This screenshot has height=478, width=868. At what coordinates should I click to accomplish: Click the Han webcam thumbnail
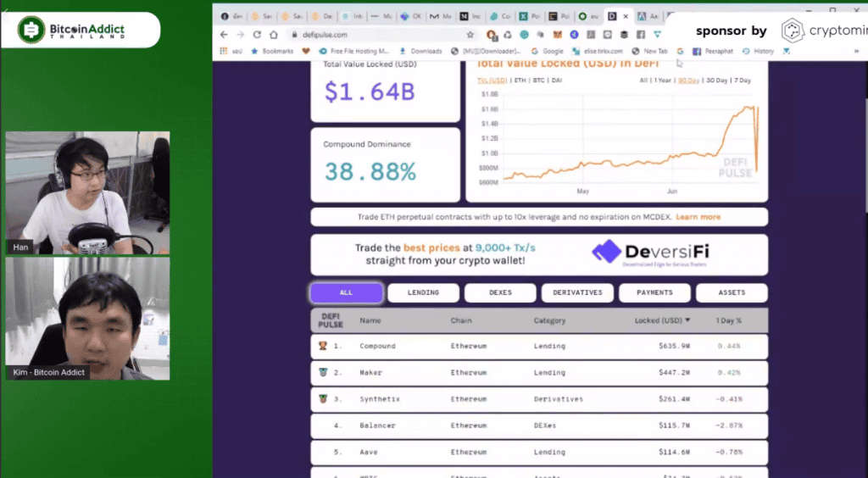tap(87, 192)
